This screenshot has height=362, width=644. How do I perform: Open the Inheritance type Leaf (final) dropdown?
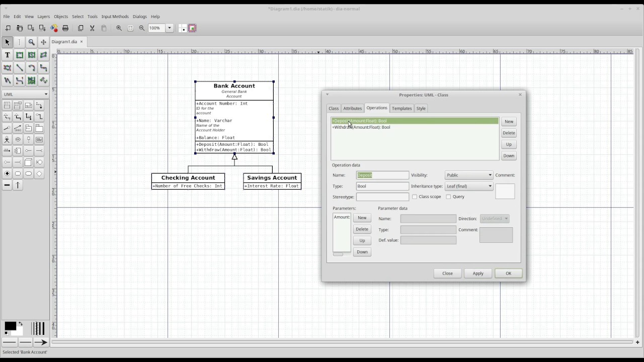click(469, 186)
